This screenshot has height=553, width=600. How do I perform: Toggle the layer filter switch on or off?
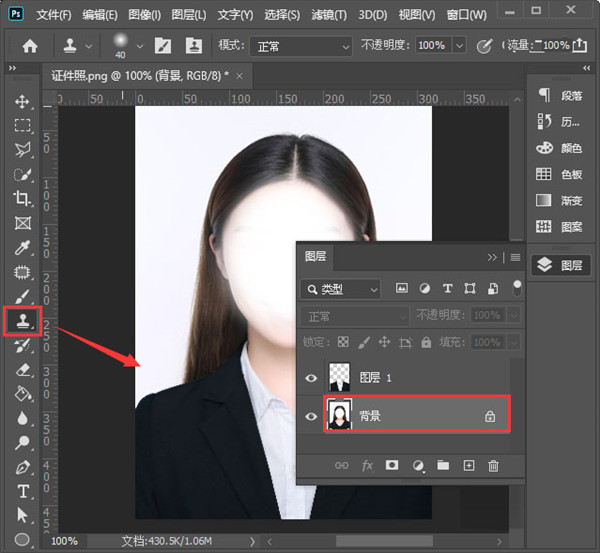pyautogui.click(x=517, y=288)
